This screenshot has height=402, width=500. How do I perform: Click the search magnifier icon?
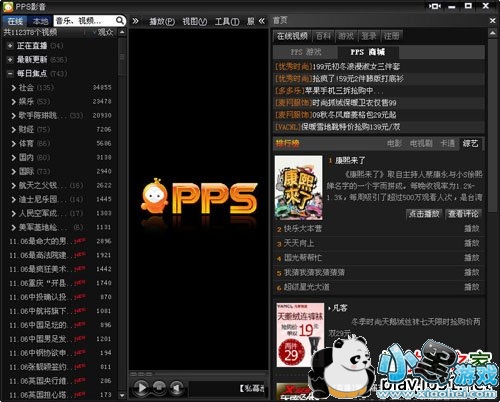tap(120, 21)
